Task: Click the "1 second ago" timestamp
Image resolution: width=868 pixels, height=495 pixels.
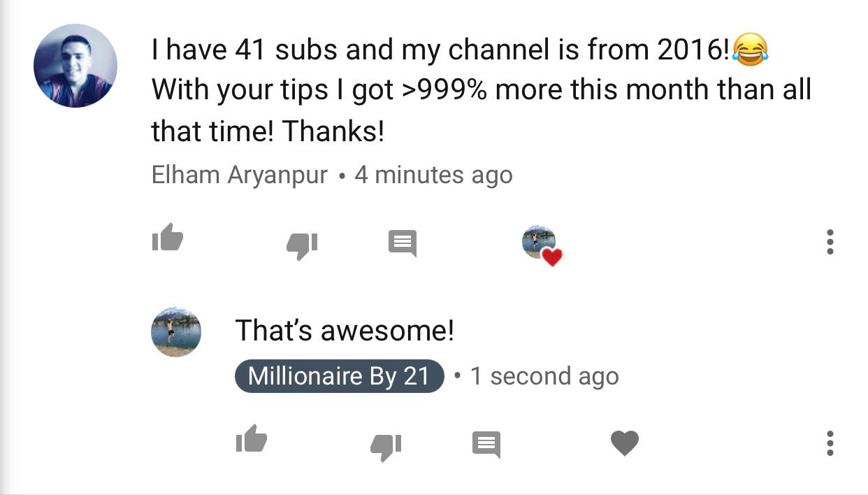Action: 544,376
